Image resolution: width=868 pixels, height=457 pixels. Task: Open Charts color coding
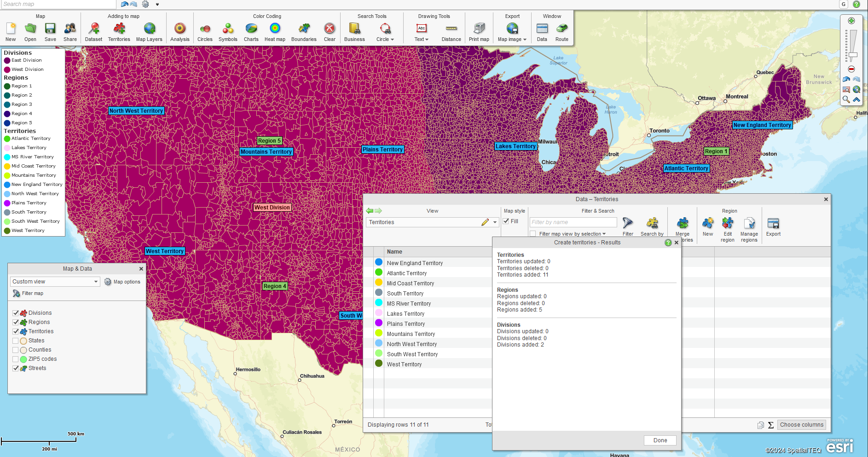[x=251, y=32]
